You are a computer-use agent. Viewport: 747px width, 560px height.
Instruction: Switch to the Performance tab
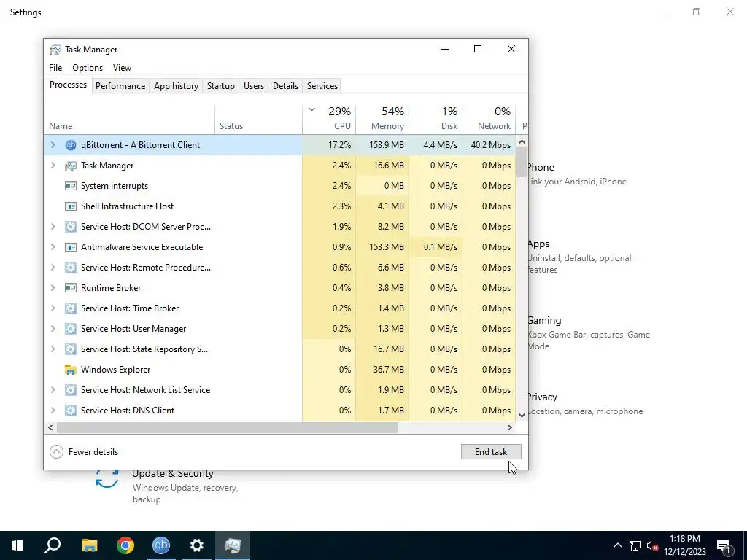(x=120, y=86)
